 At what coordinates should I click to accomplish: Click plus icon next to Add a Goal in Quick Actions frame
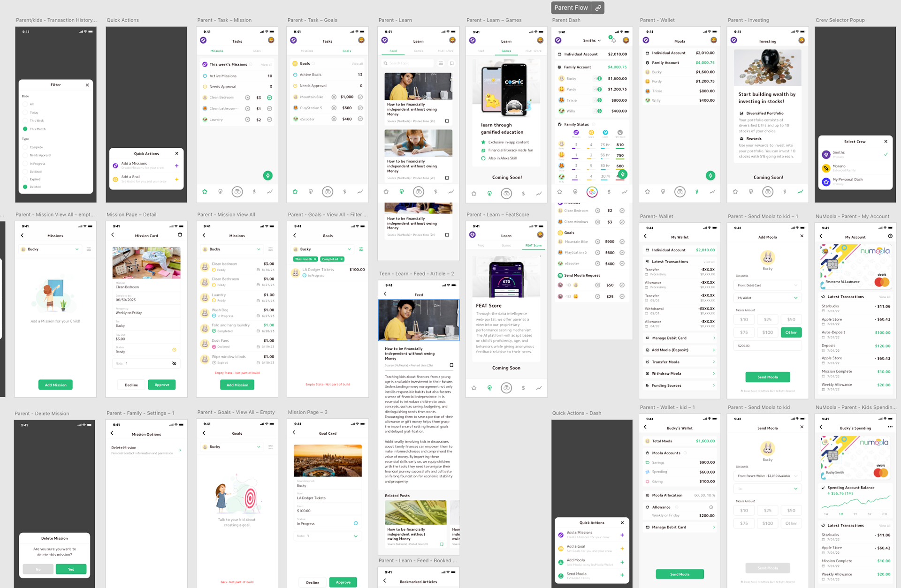pyautogui.click(x=176, y=179)
